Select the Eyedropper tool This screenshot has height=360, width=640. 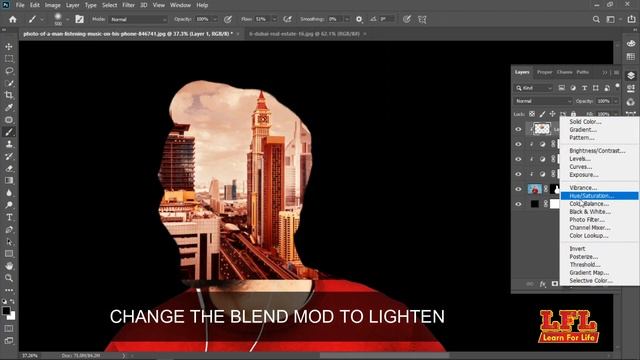click(x=9, y=107)
